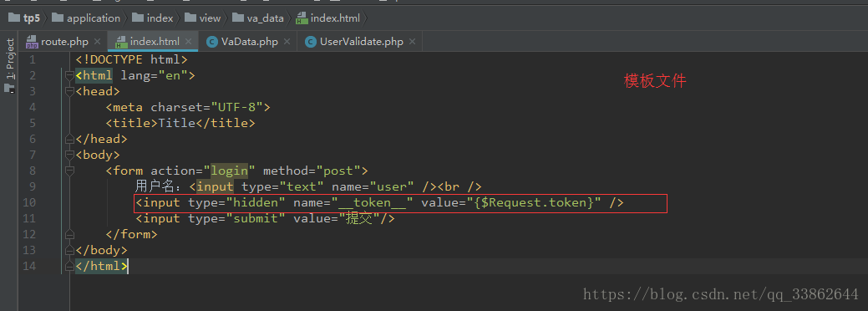Click the Title text inside title tag
This screenshot has width=868, height=311.
click(x=176, y=123)
